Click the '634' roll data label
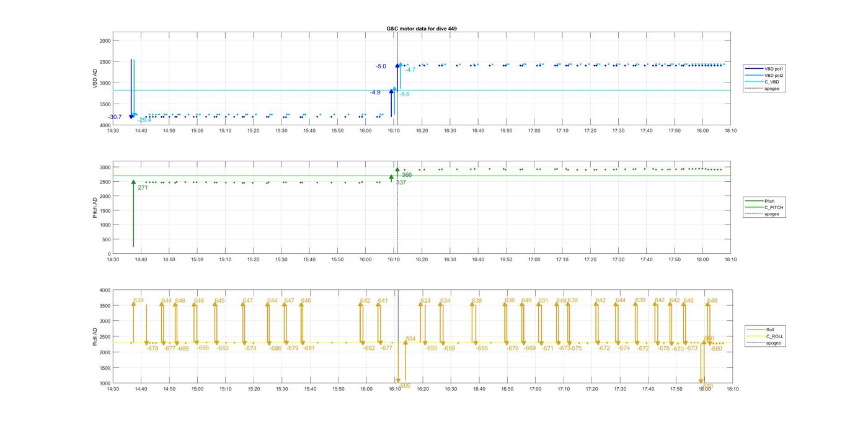Viewport: 868px width, 430px height. coord(445,300)
